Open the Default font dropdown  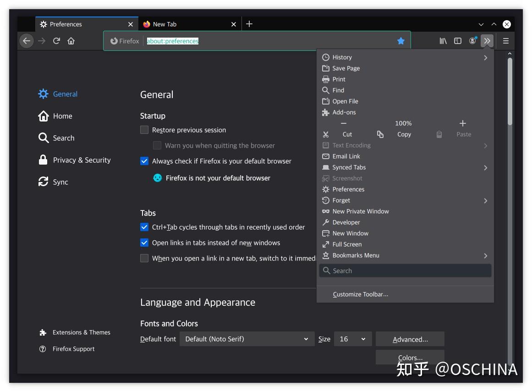[x=247, y=339]
